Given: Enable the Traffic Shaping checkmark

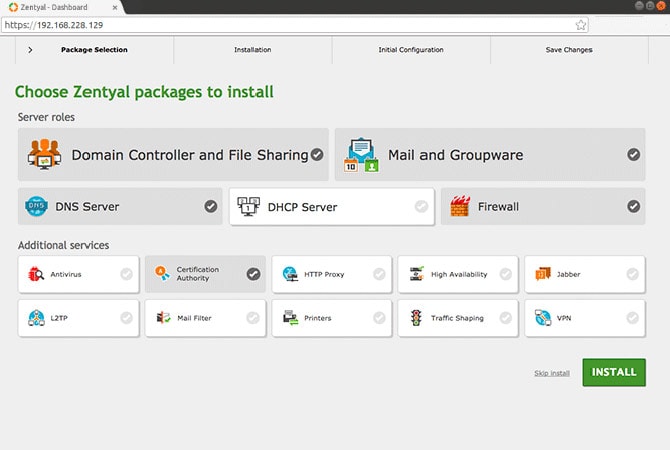Looking at the screenshot, I should click(x=505, y=318).
